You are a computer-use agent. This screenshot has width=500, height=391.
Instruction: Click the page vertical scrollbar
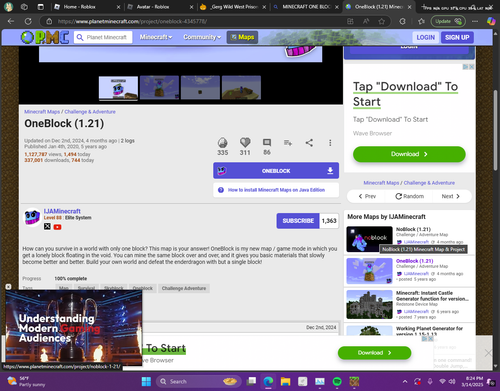click(495, 130)
